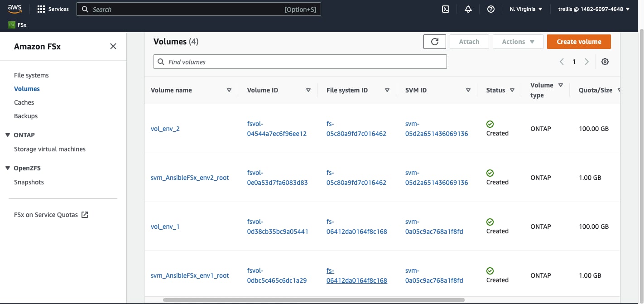Screen dimensions: 644x304
Task: Collapse the OpenZFS section
Action: (x=8, y=168)
